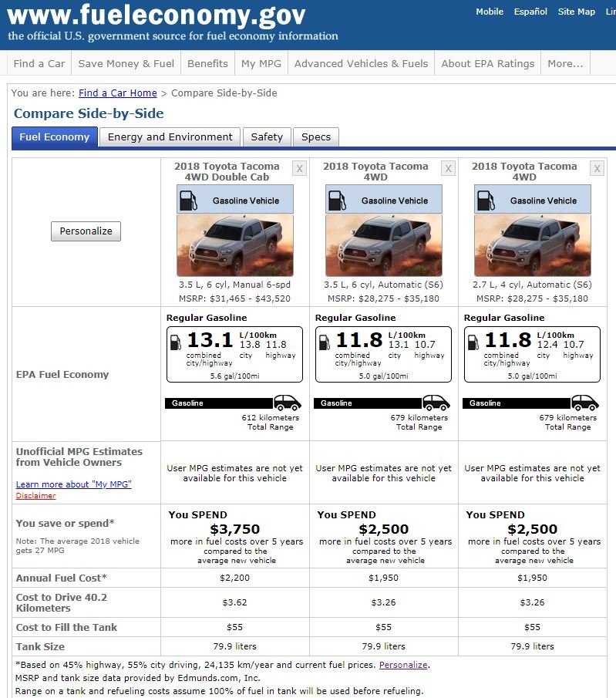Go to the Mobile site link

click(490, 12)
